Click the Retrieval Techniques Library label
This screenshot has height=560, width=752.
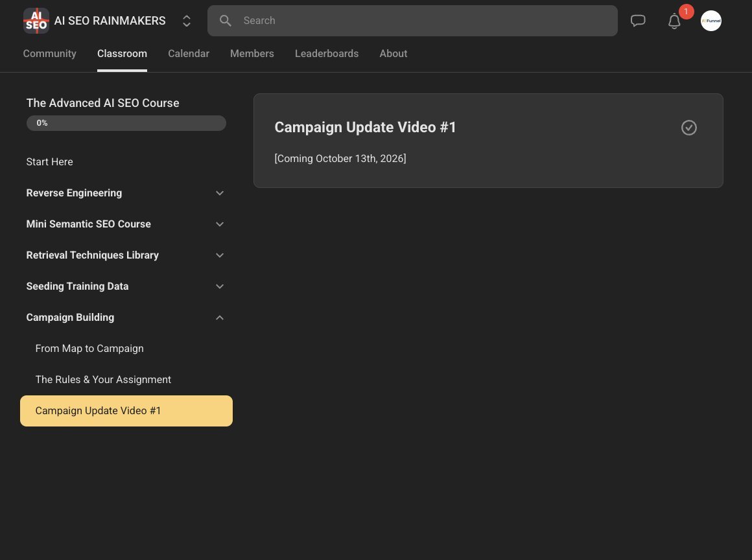(92, 255)
